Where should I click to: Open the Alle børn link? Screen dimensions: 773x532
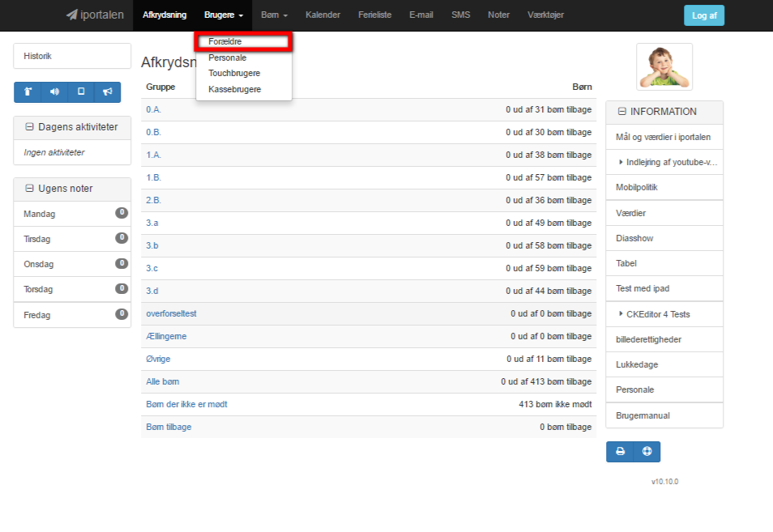point(163,381)
